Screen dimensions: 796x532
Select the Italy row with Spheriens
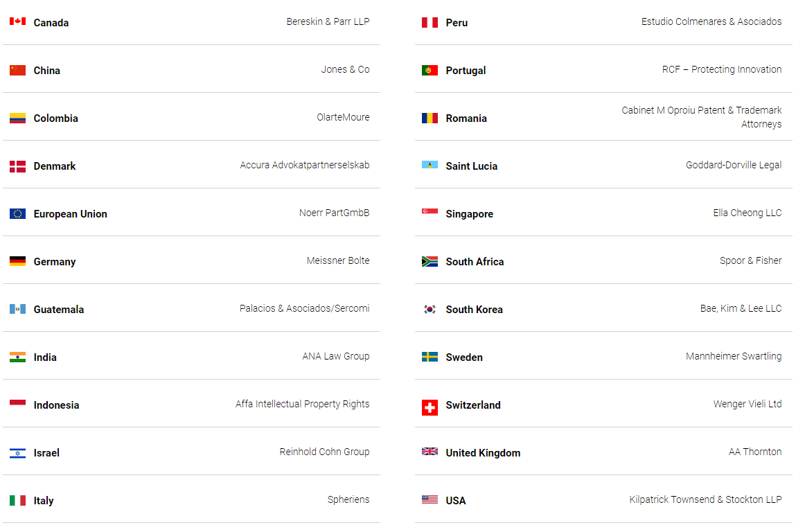coord(191,500)
